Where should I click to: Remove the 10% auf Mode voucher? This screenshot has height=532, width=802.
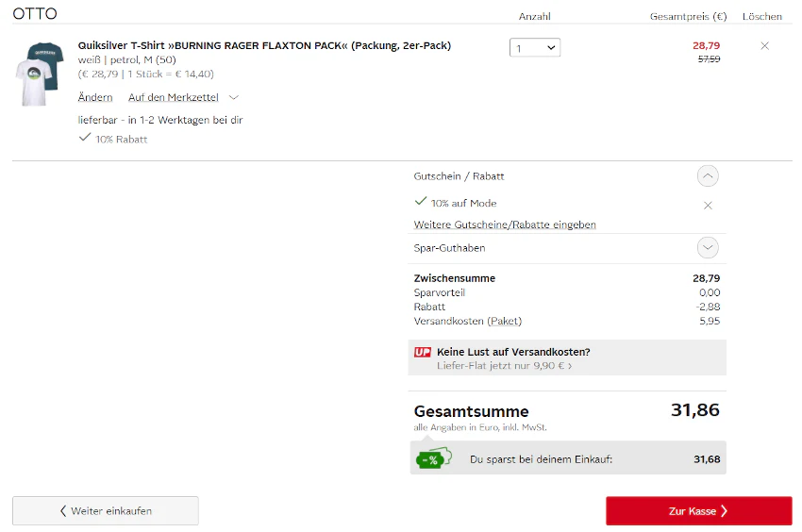(708, 205)
